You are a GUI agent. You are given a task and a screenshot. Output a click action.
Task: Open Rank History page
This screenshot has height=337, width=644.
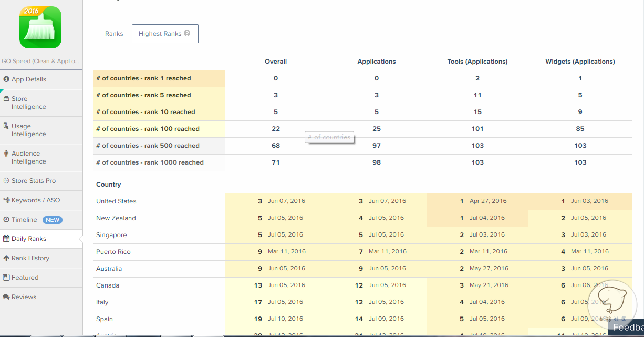tap(30, 258)
